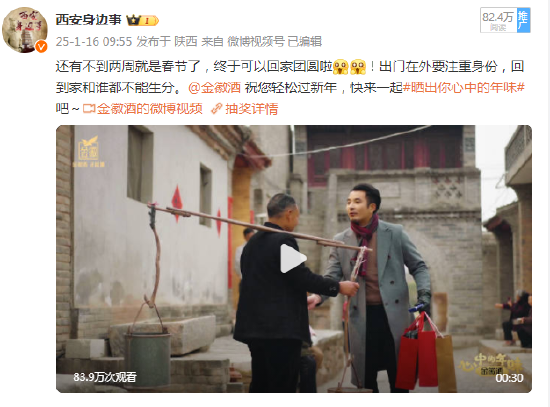Click the @金徽酒 mention link
Image resolution: width=550 pixels, height=407 pixels.
(x=215, y=88)
